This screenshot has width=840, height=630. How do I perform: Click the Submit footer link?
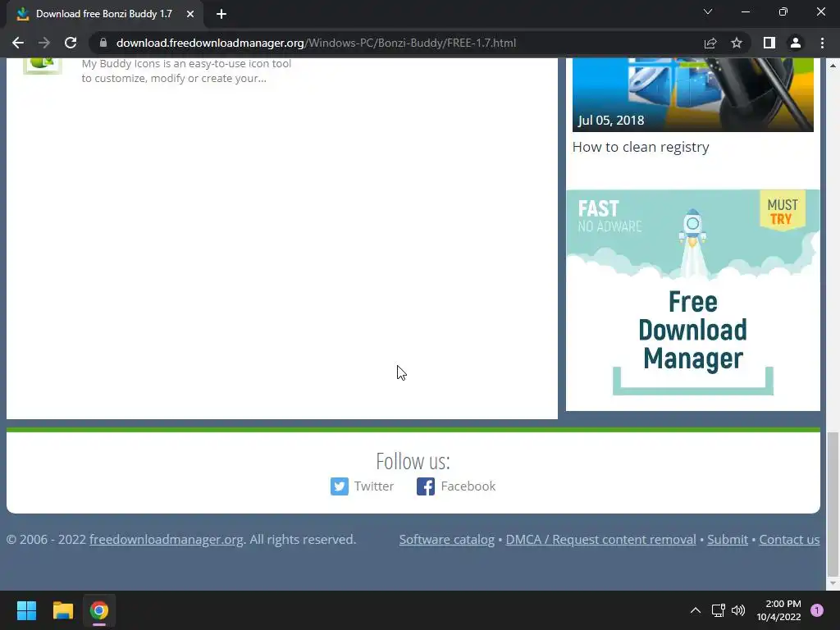coord(728,540)
